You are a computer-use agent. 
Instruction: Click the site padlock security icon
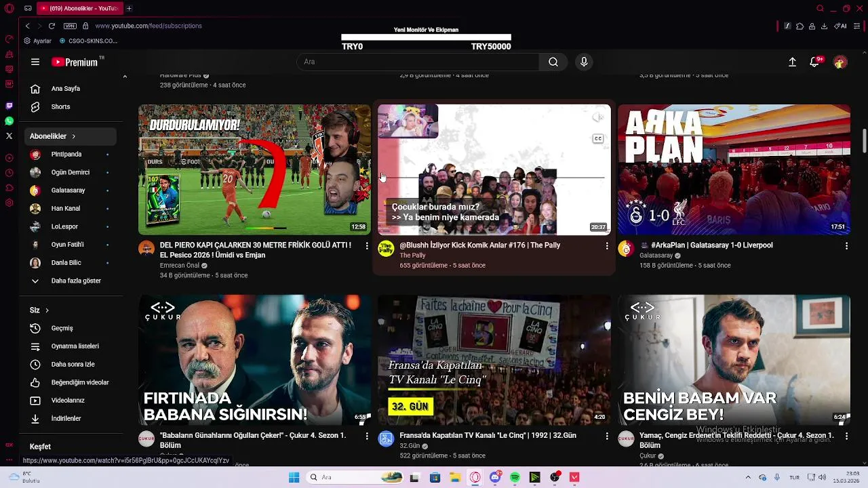(85, 26)
